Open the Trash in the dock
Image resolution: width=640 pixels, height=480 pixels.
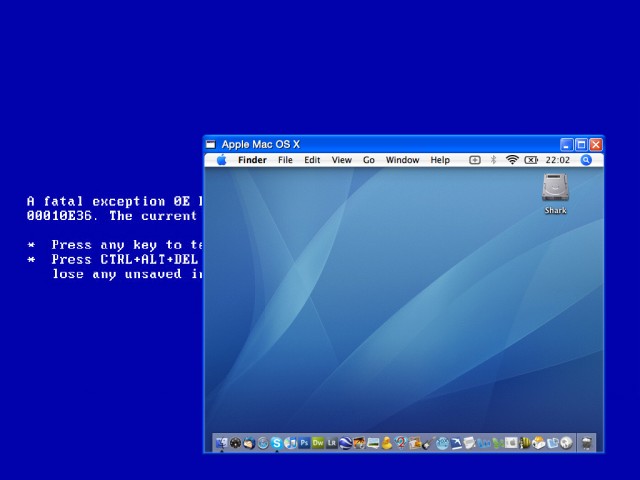(x=587, y=442)
